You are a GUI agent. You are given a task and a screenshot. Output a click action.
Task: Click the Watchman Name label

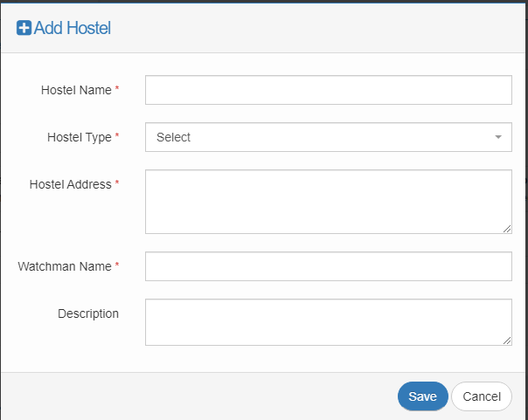pos(65,266)
